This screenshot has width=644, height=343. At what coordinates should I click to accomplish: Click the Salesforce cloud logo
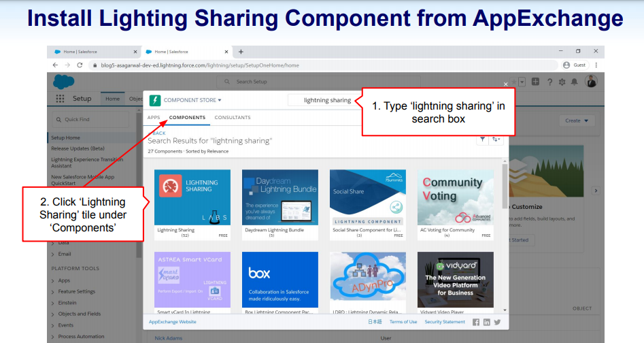point(64,82)
